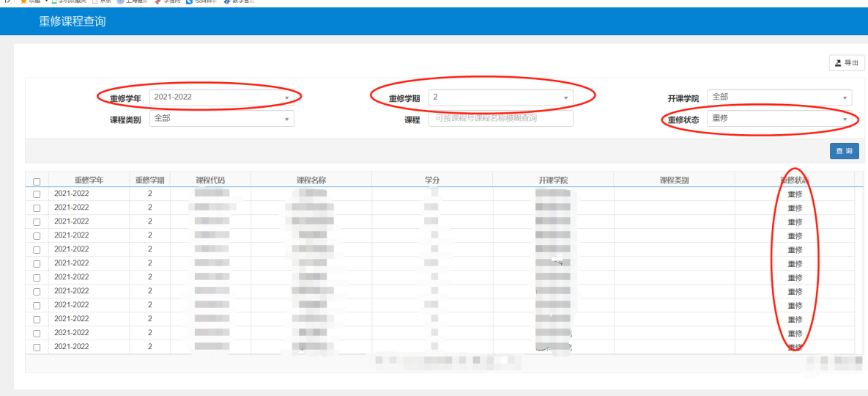Image resolution: width=868 pixels, height=396 pixels.
Task: Click the 学分 column header
Action: coord(431,180)
